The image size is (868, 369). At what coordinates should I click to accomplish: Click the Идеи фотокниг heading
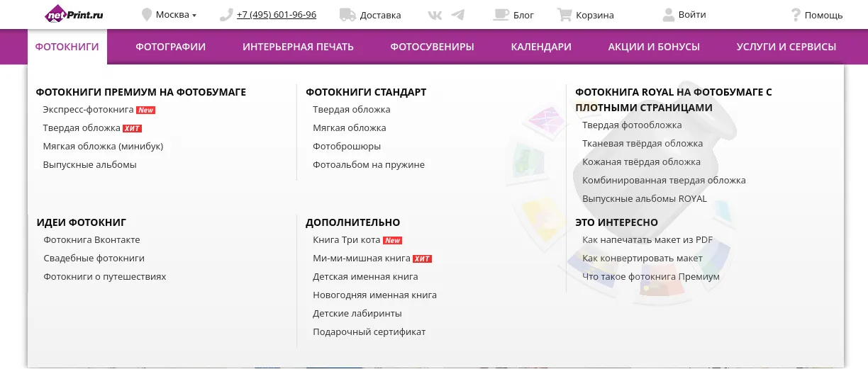tap(82, 222)
